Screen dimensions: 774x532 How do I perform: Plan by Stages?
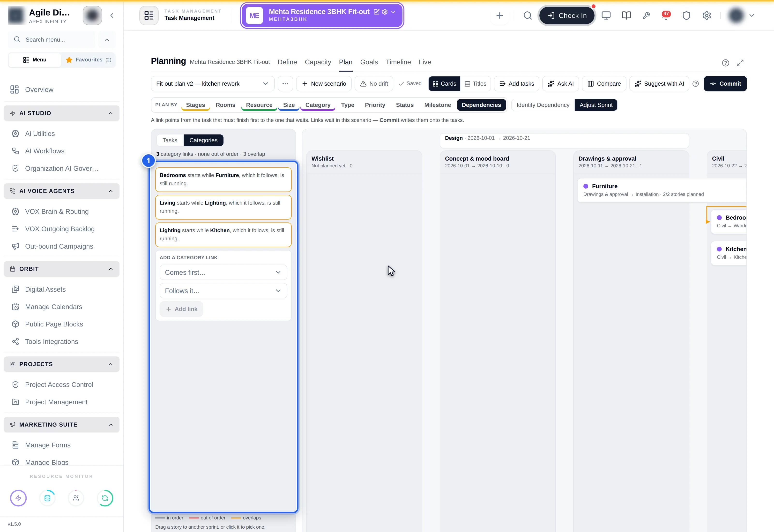click(x=196, y=105)
